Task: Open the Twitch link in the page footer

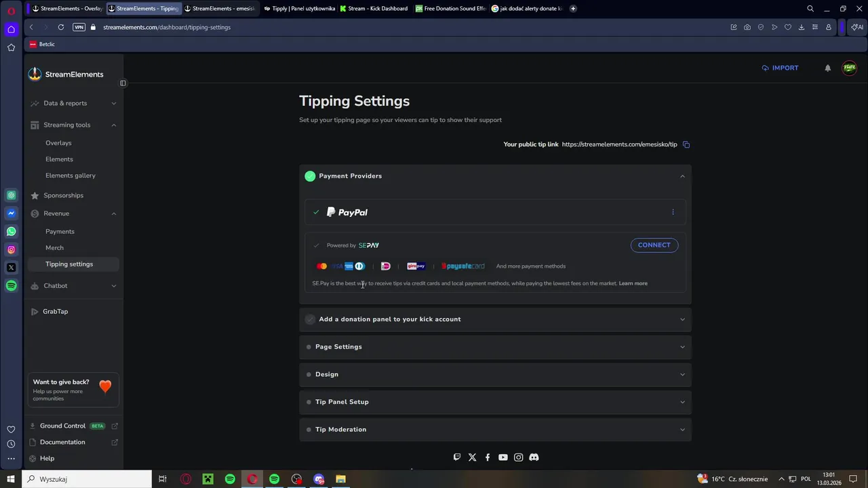Action: [457, 457]
